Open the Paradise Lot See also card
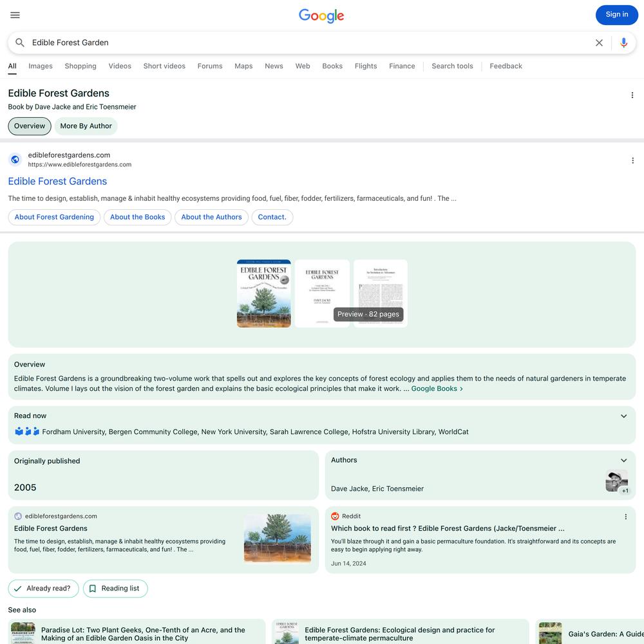 tap(137, 632)
